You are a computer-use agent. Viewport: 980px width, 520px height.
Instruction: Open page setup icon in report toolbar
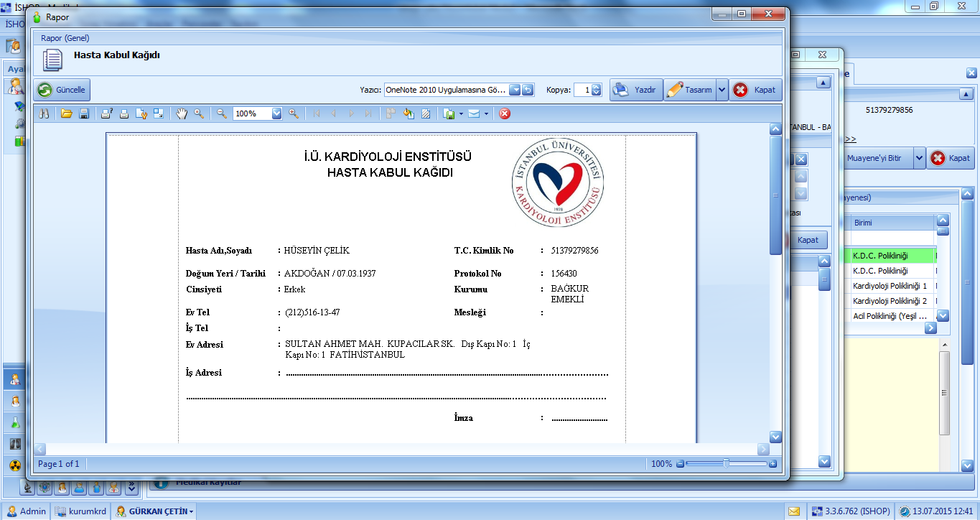pos(141,113)
